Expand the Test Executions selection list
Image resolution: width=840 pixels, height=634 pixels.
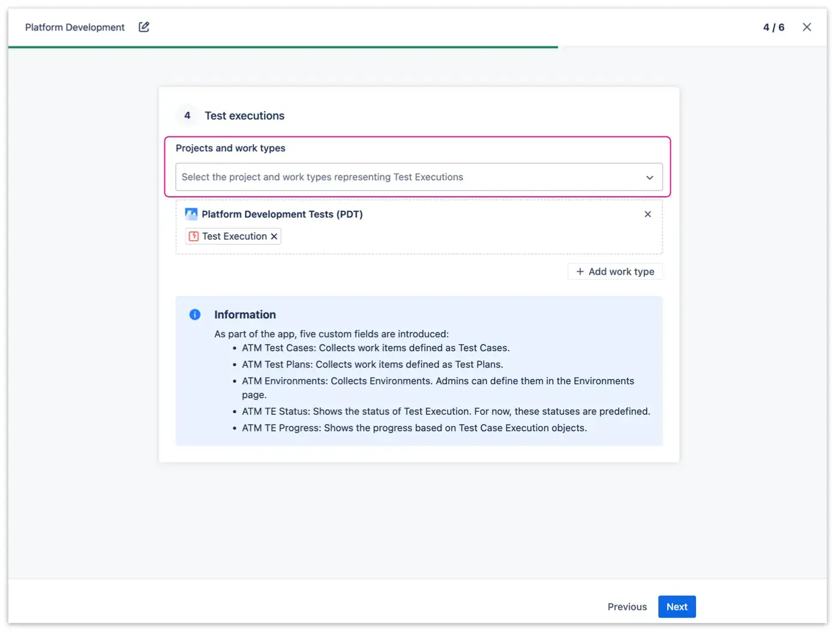coord(419,177)
